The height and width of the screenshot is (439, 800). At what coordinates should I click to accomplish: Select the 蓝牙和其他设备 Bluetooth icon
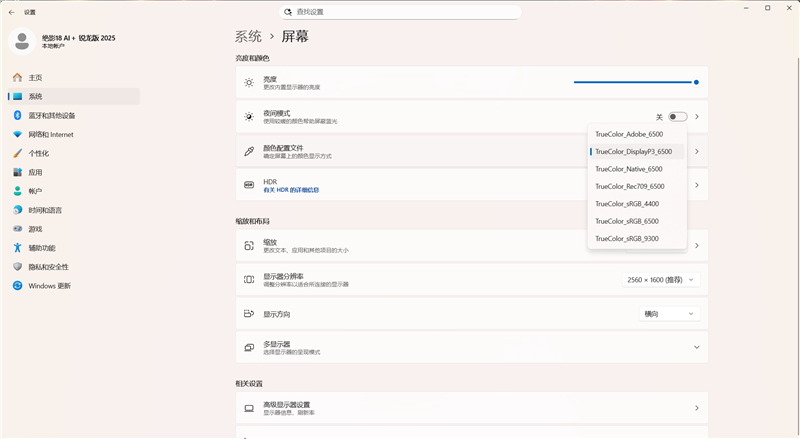pyautogui.click(x=17, y=115)
